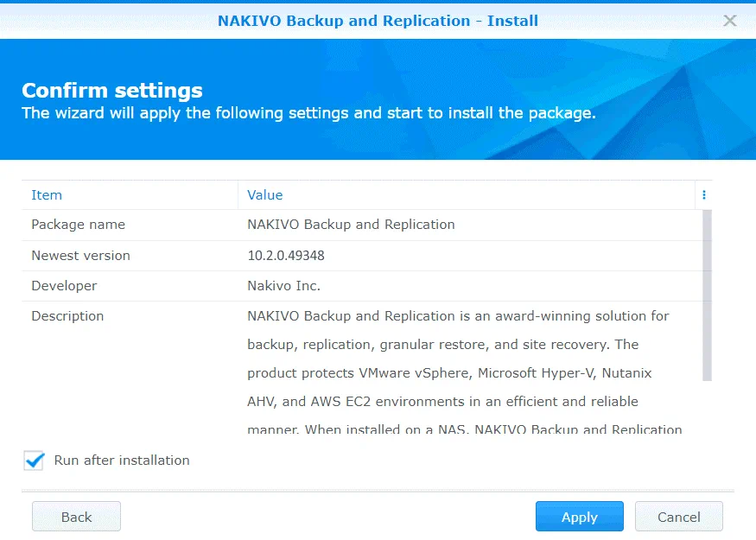Screen dimensions: 756x540
Task: Click the package name value in table
Action: [351, 225]
